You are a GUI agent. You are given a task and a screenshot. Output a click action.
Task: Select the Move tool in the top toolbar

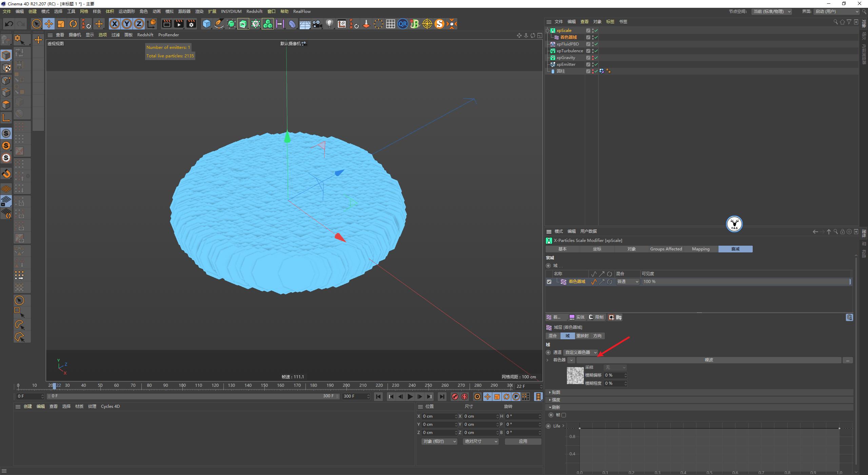pos(49,24)
